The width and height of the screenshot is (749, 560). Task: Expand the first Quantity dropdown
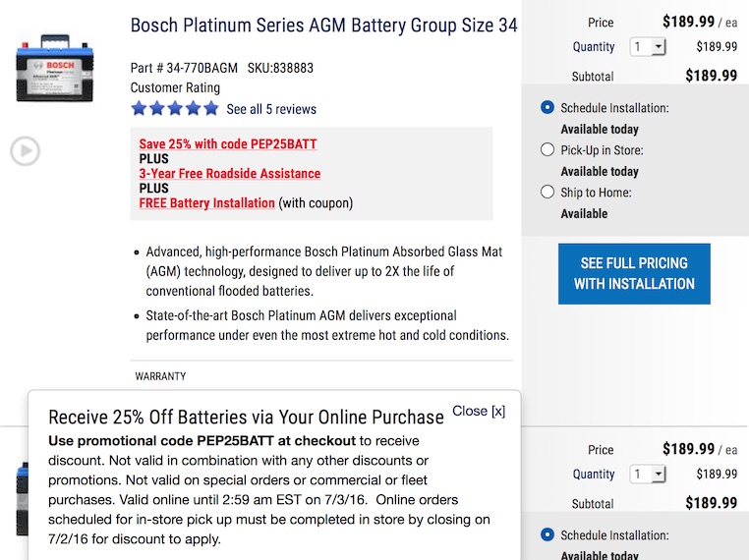648,47
